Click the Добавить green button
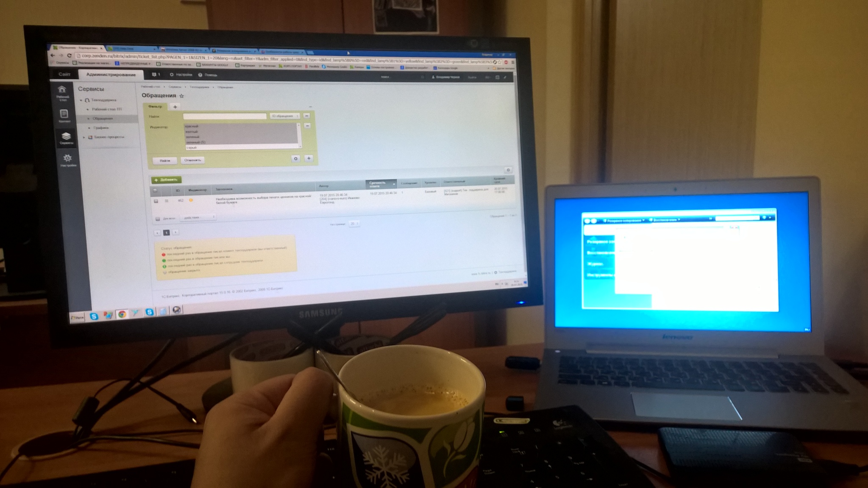Image resolution: width=868 pixels, height=488 pixels. (167, 179)
